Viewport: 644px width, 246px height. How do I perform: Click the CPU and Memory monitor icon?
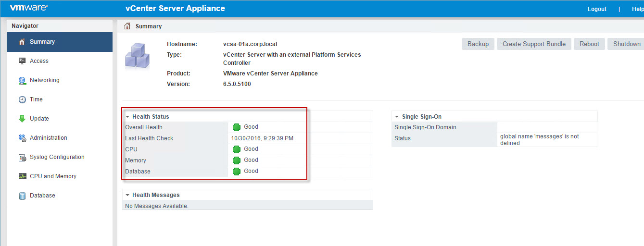pos(22,176)
